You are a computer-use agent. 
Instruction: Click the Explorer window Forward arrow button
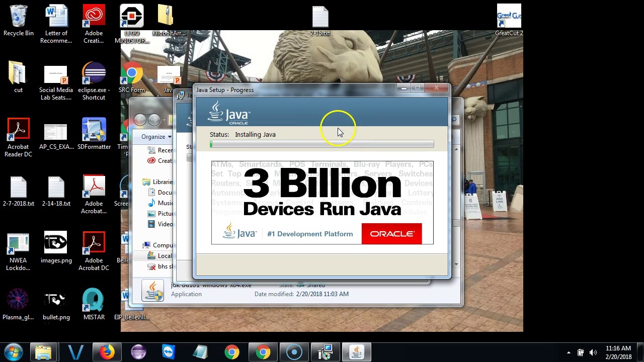click(154, 120)
